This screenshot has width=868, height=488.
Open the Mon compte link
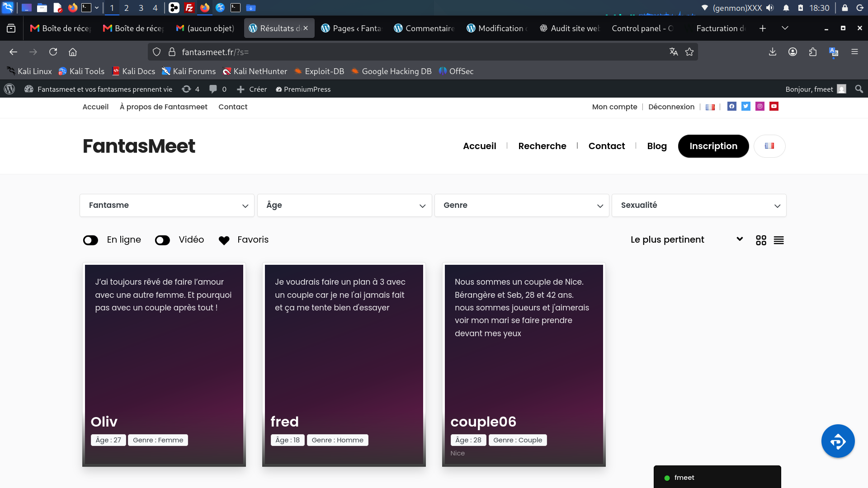click(x=614, y=107)
